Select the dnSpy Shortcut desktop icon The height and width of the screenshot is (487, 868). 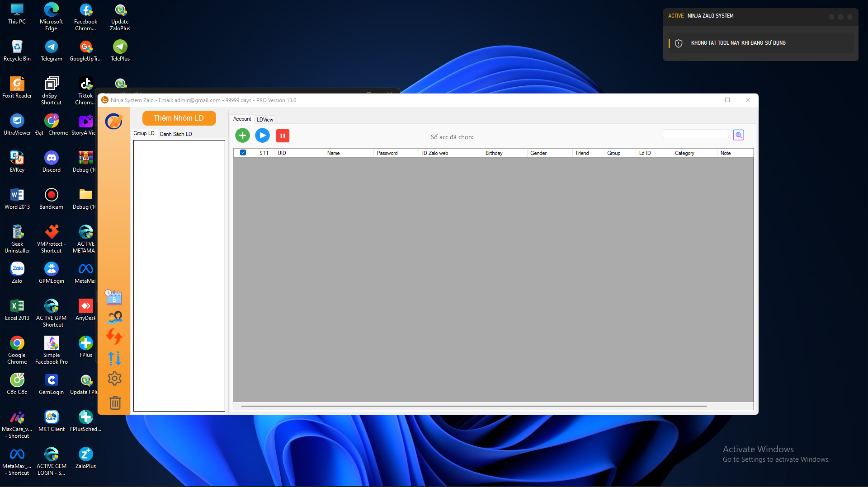pyautogui.click(x=52, y=91)
